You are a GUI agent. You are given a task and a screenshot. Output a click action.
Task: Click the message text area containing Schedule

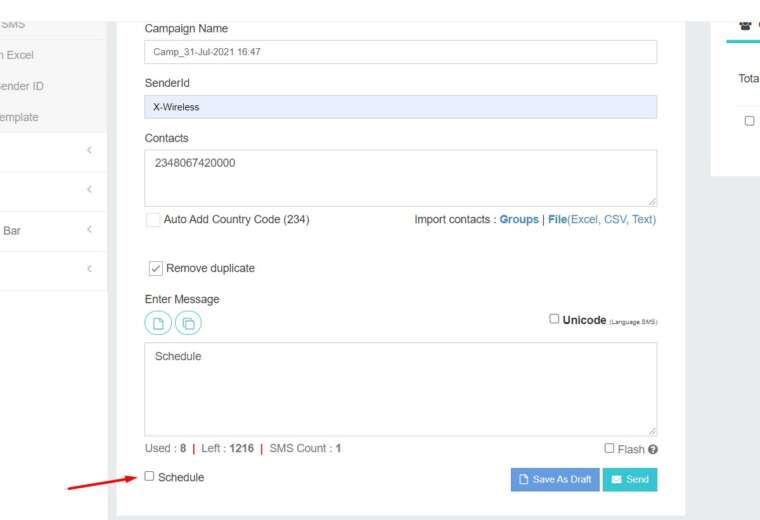click(x=401, y=390)
